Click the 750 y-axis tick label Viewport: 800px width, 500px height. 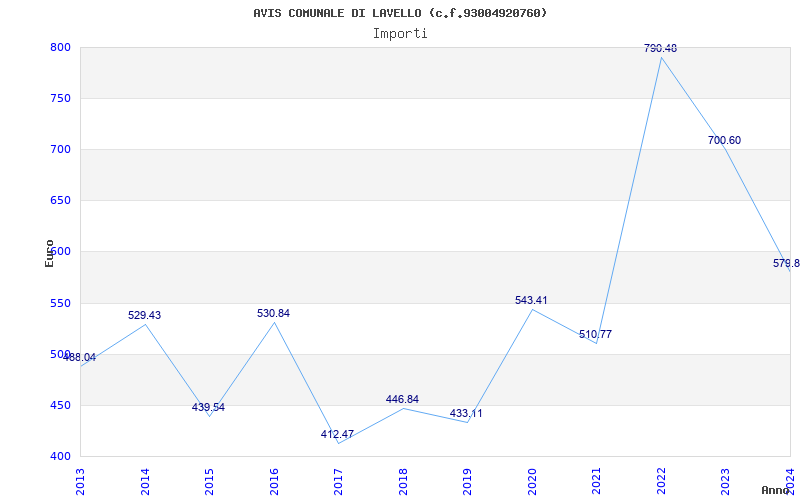[60, 98]
